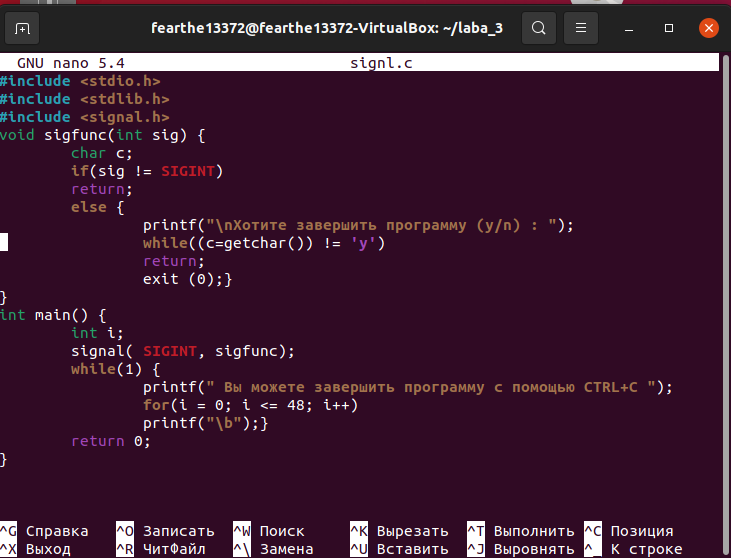Click the while((c=getchar()) != 'y') line
This screenshot has height=558, width=731.
point(264,243)
